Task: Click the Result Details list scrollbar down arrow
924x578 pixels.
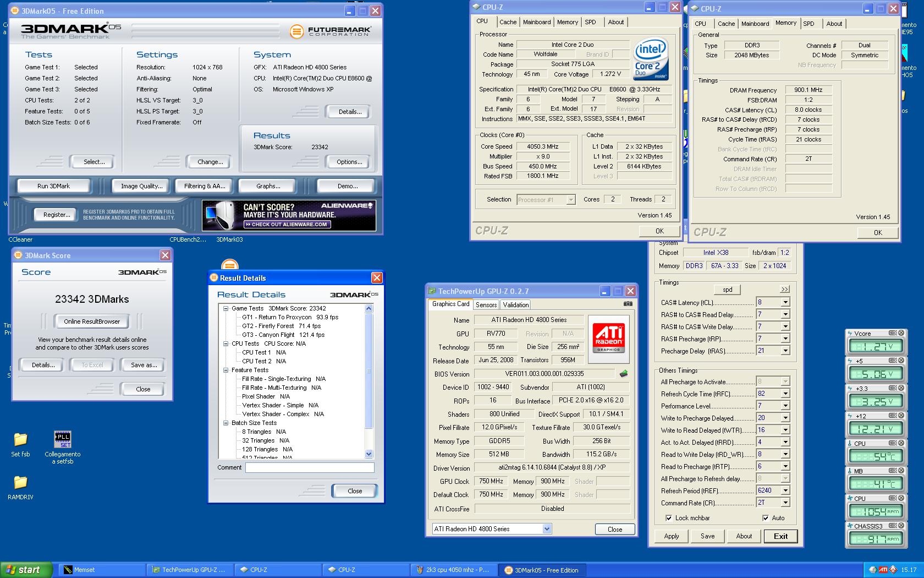Action: pyautogui.click(x=369, y=454)
